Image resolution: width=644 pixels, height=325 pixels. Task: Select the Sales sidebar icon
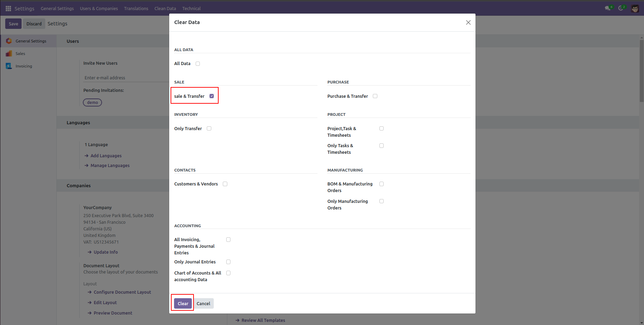pyautogui.click(x=9, y=53)
